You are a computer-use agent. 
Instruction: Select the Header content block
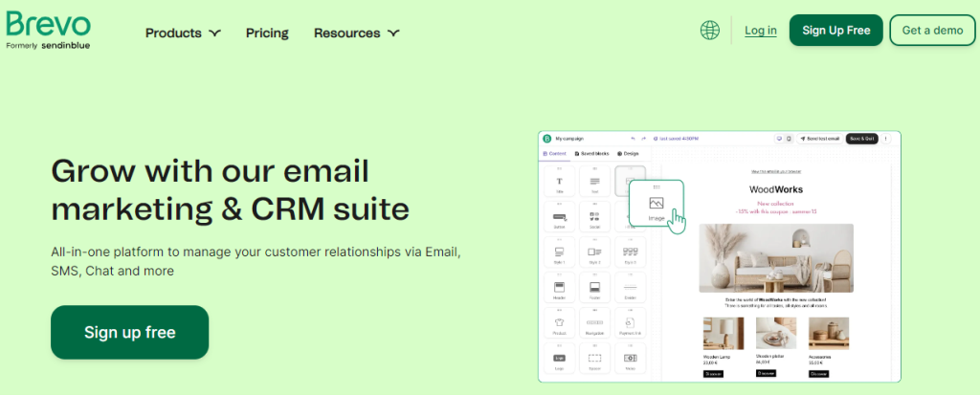point(559,288)
